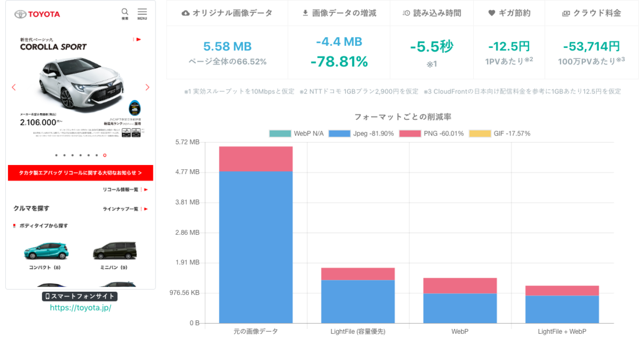Click ボディタイプから探す label

coord(43,226)
